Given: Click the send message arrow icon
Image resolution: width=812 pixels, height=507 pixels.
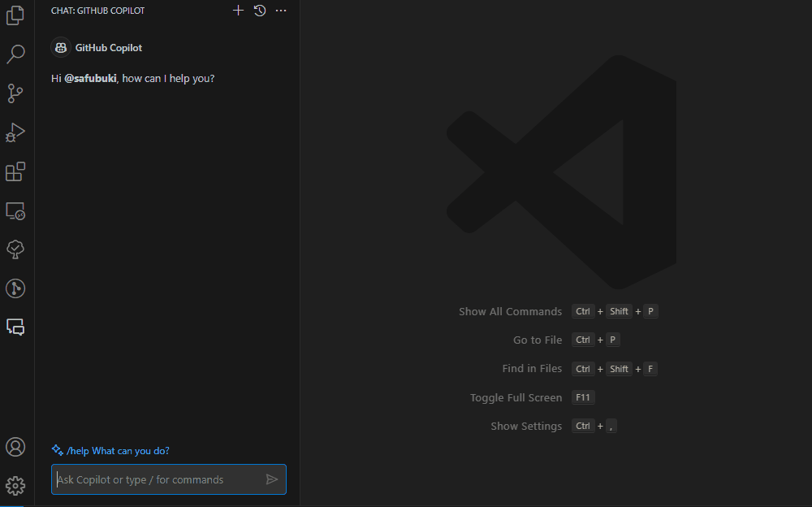Looking at the screenshot, I should (x=272, y=479).
